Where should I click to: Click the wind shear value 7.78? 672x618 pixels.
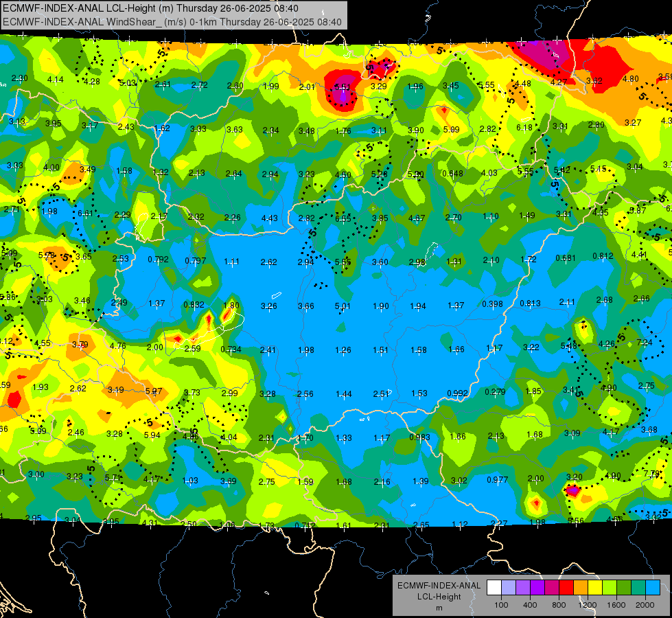point(651,474)
